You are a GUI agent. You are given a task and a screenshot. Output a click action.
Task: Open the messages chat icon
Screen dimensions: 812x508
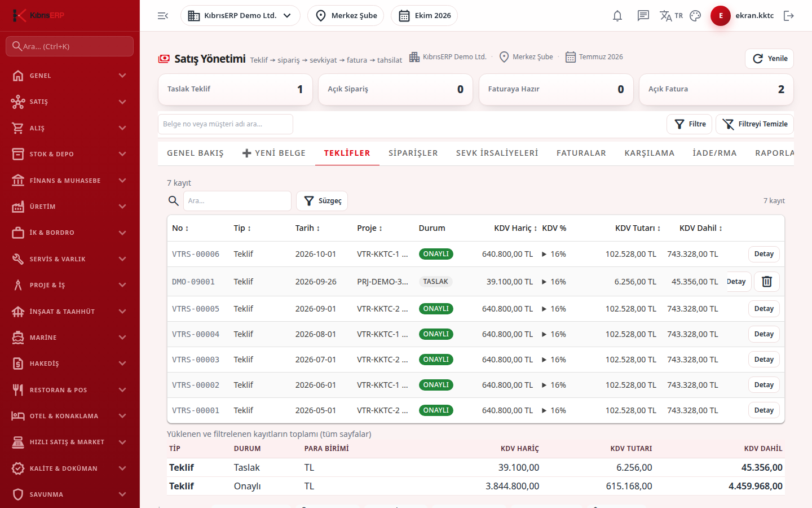click(x=643, y=16)
